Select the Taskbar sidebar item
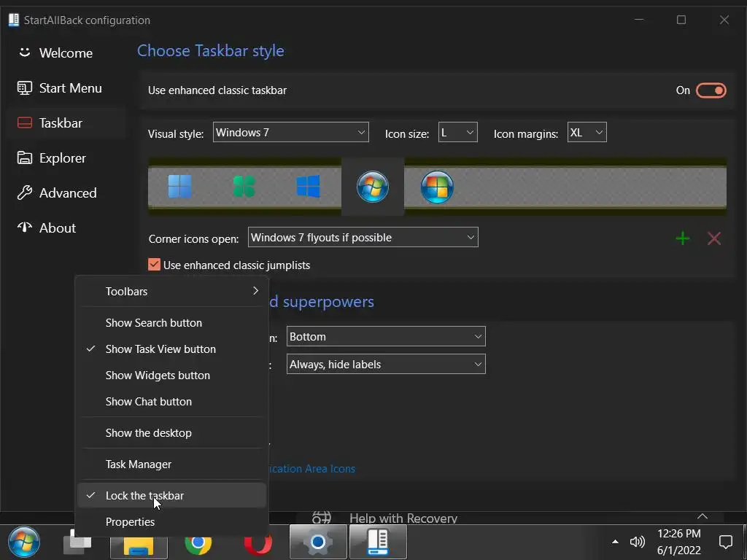Screen dimensions: 747x560 coord(66,122)
